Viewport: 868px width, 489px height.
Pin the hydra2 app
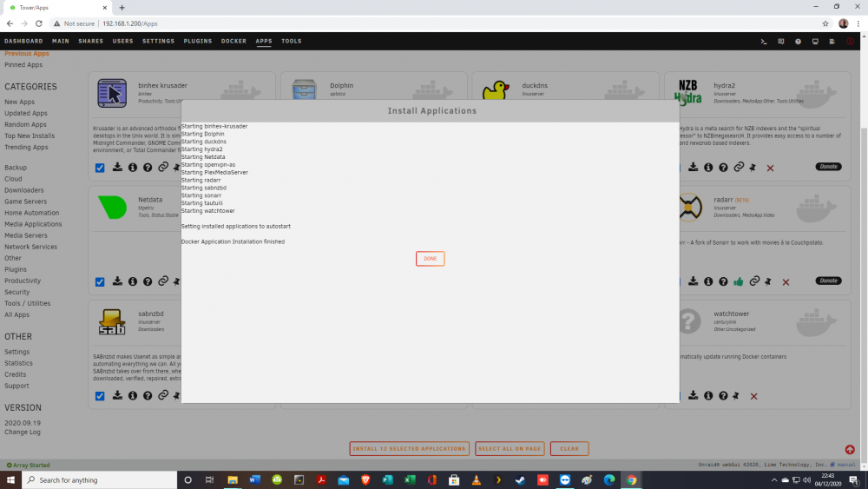(753, 168)
